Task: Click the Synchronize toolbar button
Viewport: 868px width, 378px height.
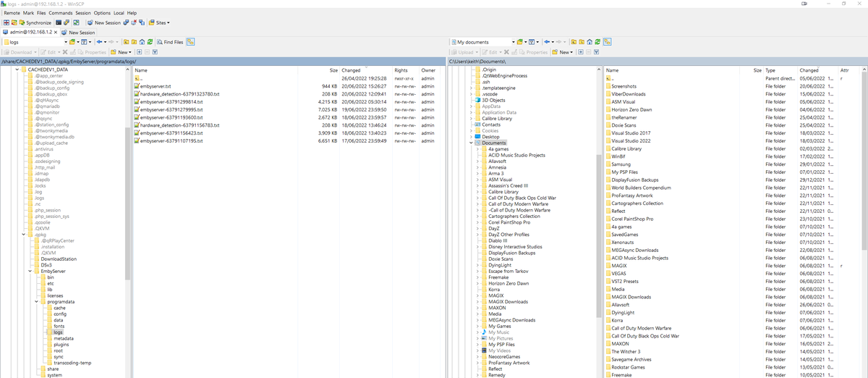Action: tap(35, 22)
